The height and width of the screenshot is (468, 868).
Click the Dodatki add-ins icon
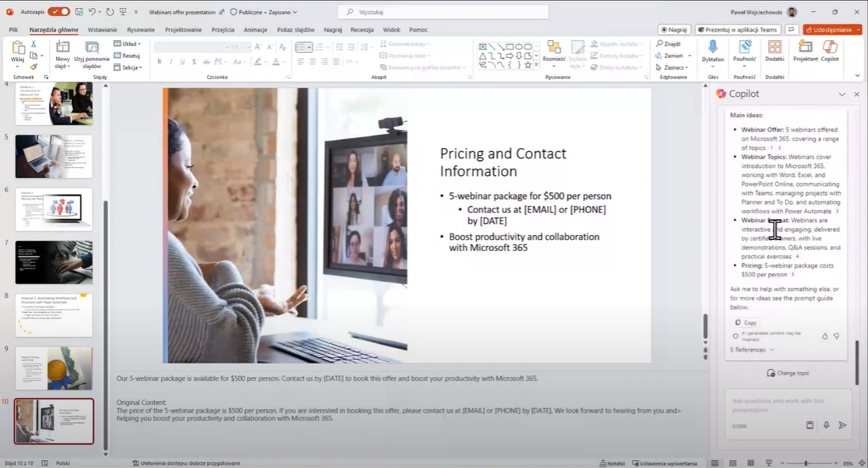point(775,47)
